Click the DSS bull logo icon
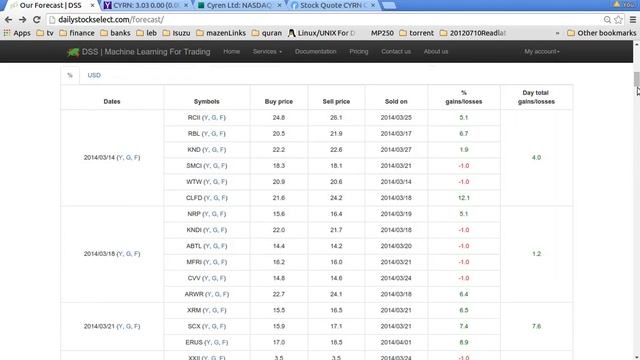 point(73,52)
